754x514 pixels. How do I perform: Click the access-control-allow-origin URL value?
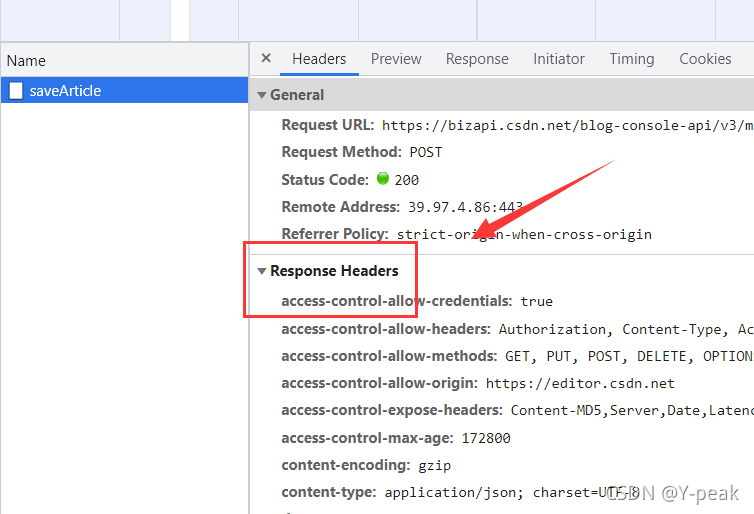tap(580, 383)
